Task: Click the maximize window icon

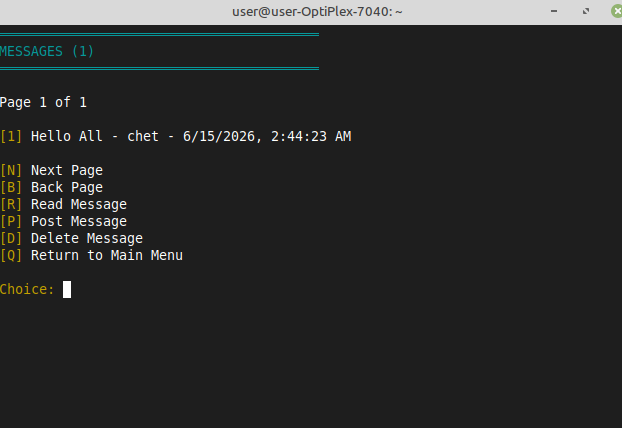Action: coord(586,12)
